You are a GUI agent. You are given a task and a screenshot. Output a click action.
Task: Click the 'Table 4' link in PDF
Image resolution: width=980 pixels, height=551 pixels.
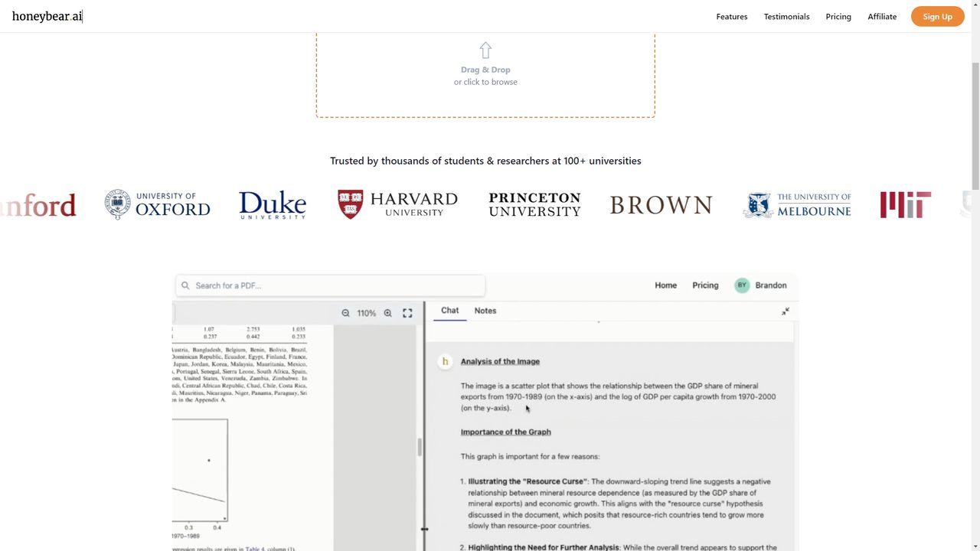coord(256,549)
